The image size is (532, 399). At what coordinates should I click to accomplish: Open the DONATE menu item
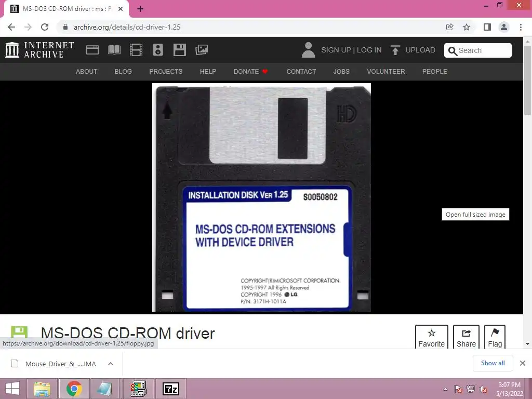[250, 72]
